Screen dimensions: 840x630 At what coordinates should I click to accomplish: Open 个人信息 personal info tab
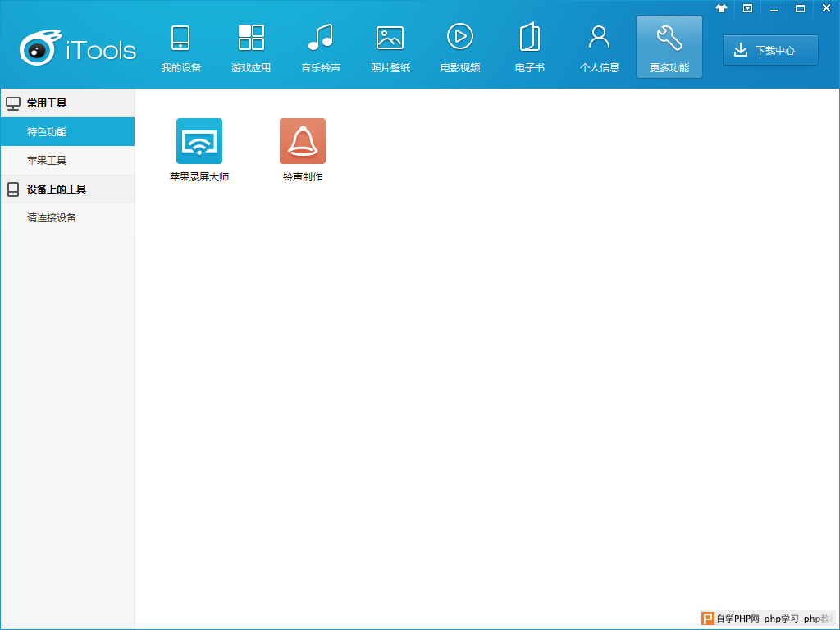point(600,48)
